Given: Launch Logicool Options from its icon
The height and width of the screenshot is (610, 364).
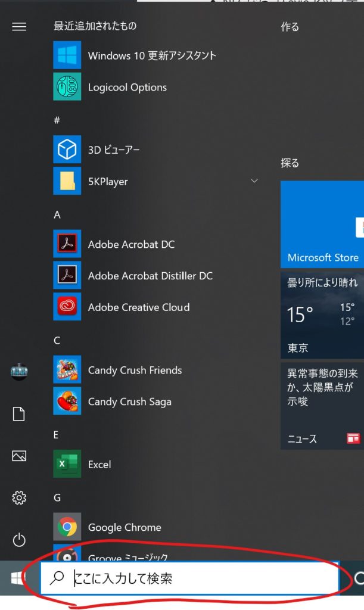Looking at the screenshot, I should pos(67,86).
